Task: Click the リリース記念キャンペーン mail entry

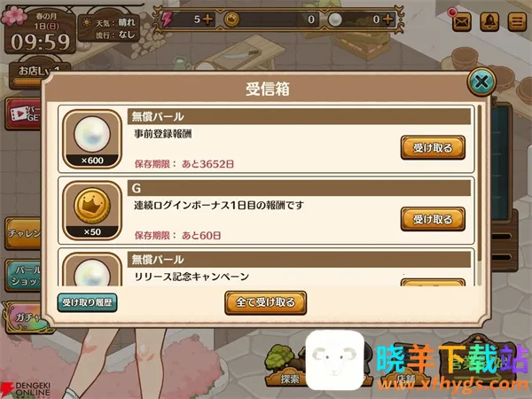Action: [x=266, y=267]
